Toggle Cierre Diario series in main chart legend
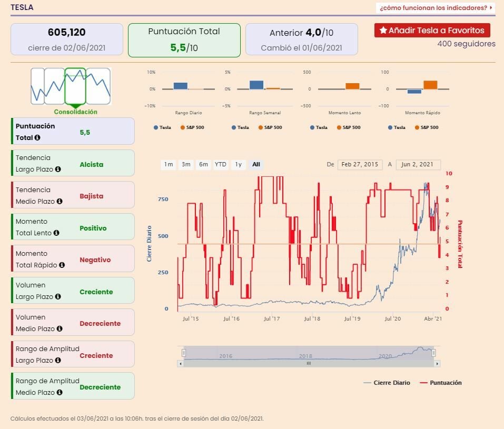This screenshot has width=504, height=429. tap(387, 383)
